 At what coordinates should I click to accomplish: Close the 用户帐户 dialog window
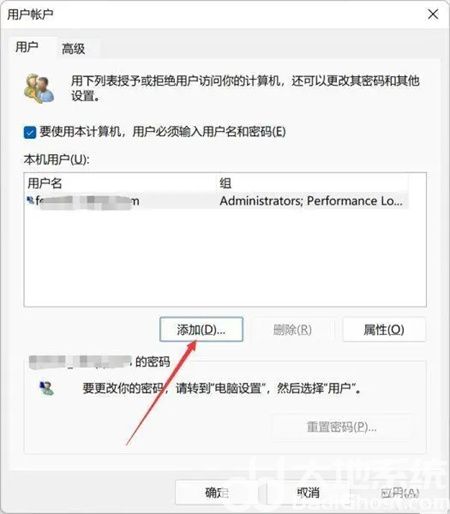pos(433,14)
